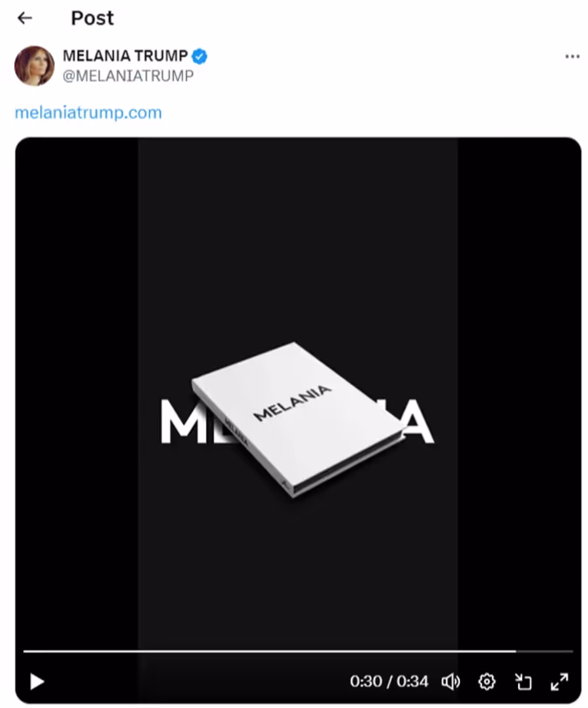Open video settings gear
This screenshot has height=708, width=588.
(x=487, y=681)
